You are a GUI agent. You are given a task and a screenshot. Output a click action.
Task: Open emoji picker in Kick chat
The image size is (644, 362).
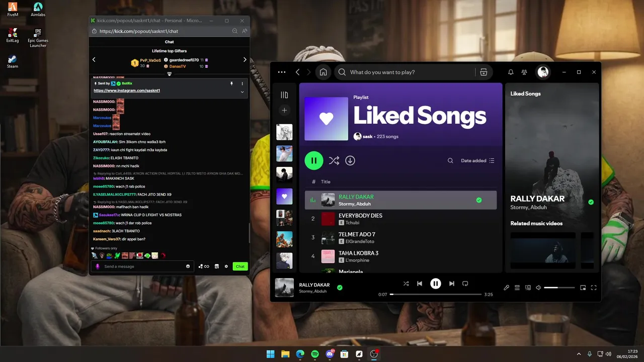click(188, 266)
